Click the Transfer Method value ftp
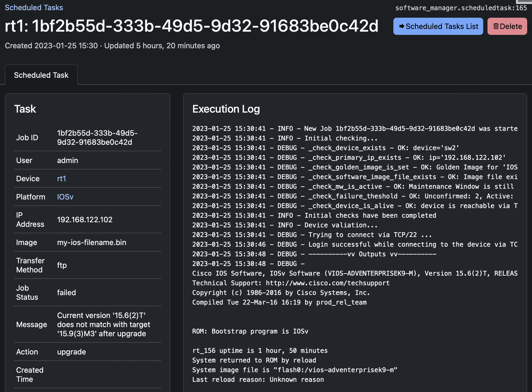 pyautogui.click(x=62, y=265)
